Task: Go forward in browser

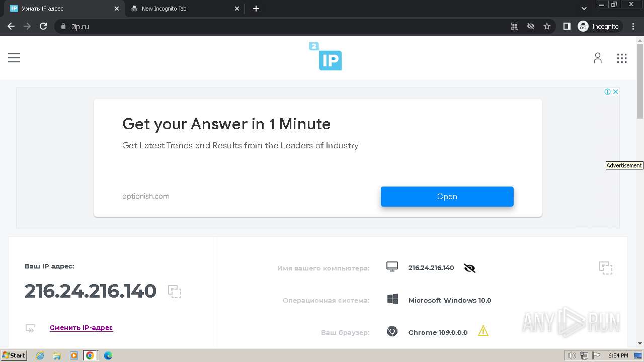Action: click(27, 26)
